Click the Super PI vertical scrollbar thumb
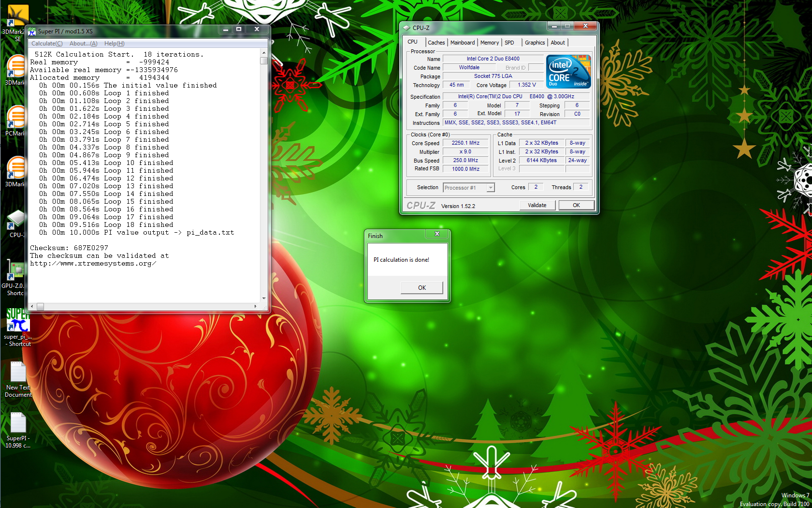 [x=263, y=61]
